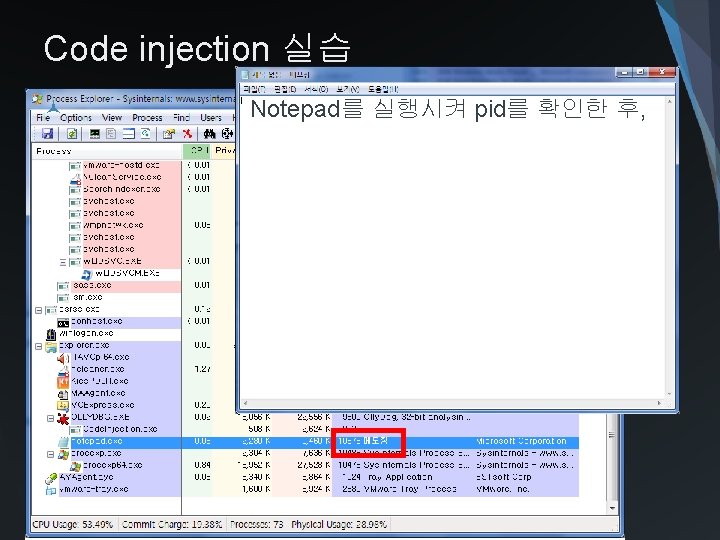Open Notepad's 서식(O) menu
This screenshot has width=720, height=540.
(x=316, y=89)
